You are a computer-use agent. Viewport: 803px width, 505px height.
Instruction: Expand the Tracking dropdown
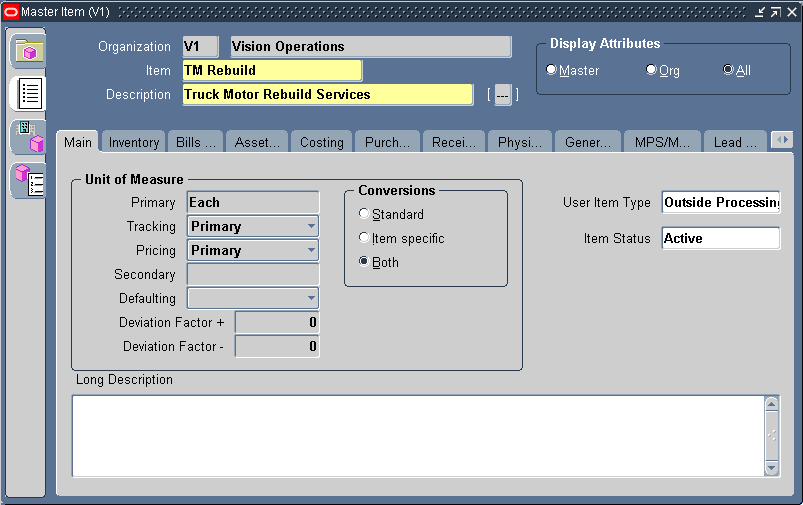pyautogui.click(x=311, y=226)
